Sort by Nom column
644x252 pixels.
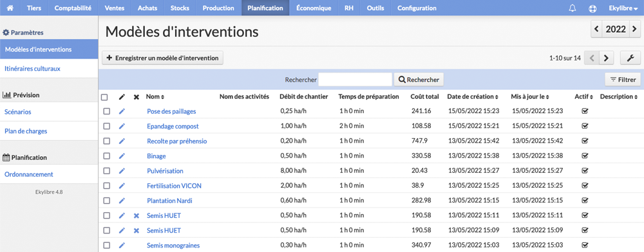pyautogui.click(x=155, y=96)
